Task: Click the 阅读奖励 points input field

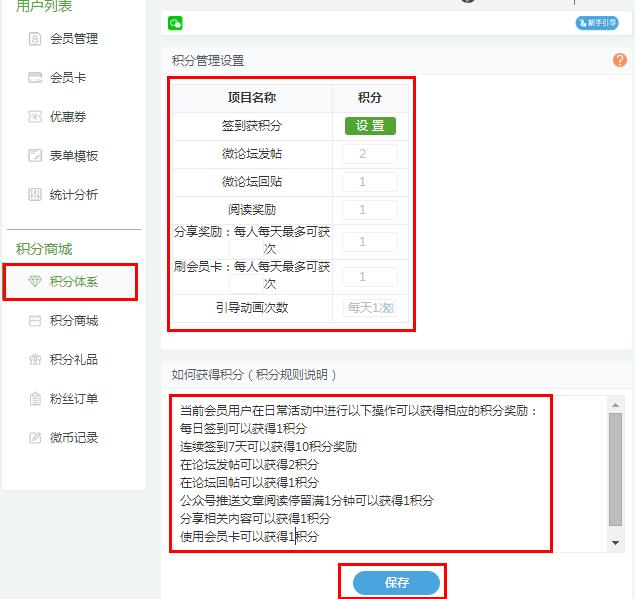Action: pos(370,210)
